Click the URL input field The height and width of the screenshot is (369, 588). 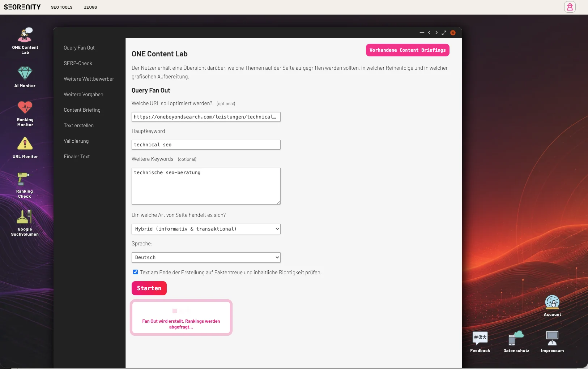[206, 117]
